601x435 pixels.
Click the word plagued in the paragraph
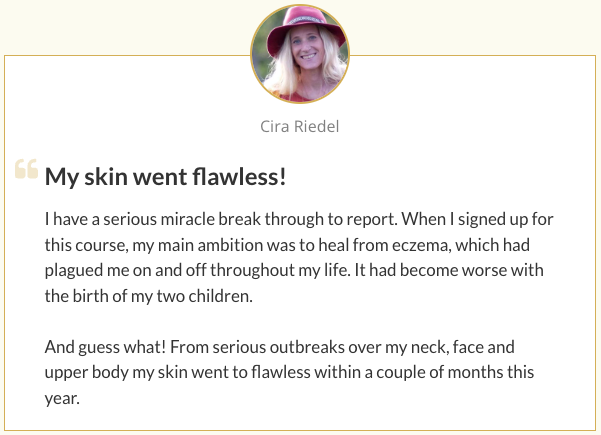[x=71, y=269]
